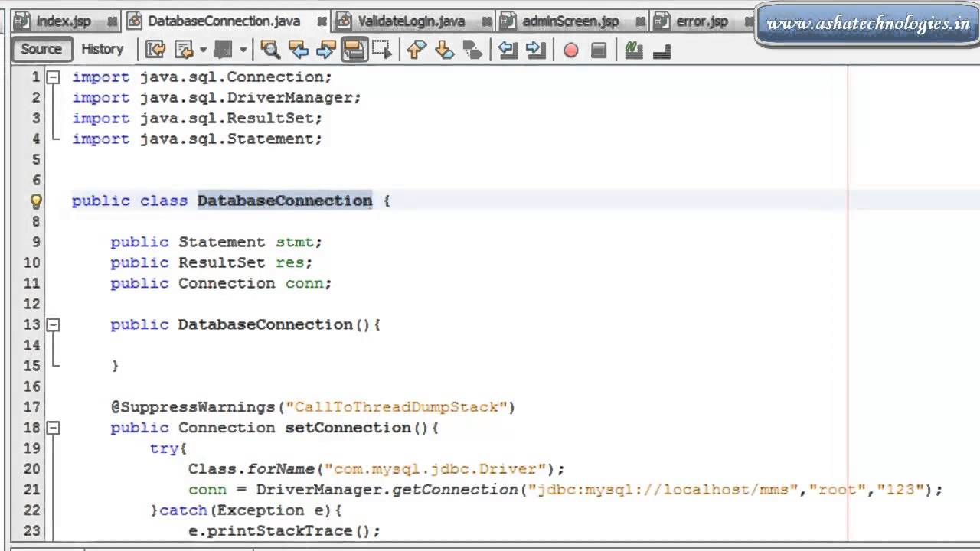Close the error.jsp tab

click(749, 21)
